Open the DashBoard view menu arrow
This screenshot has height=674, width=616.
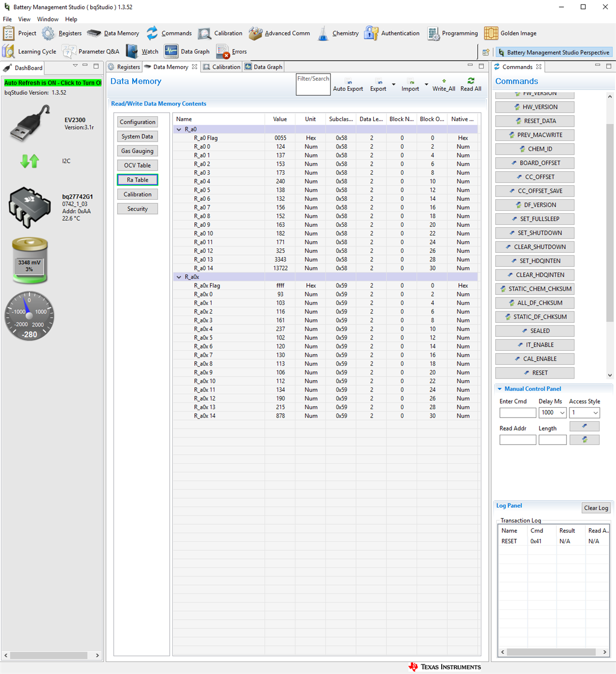75,66
